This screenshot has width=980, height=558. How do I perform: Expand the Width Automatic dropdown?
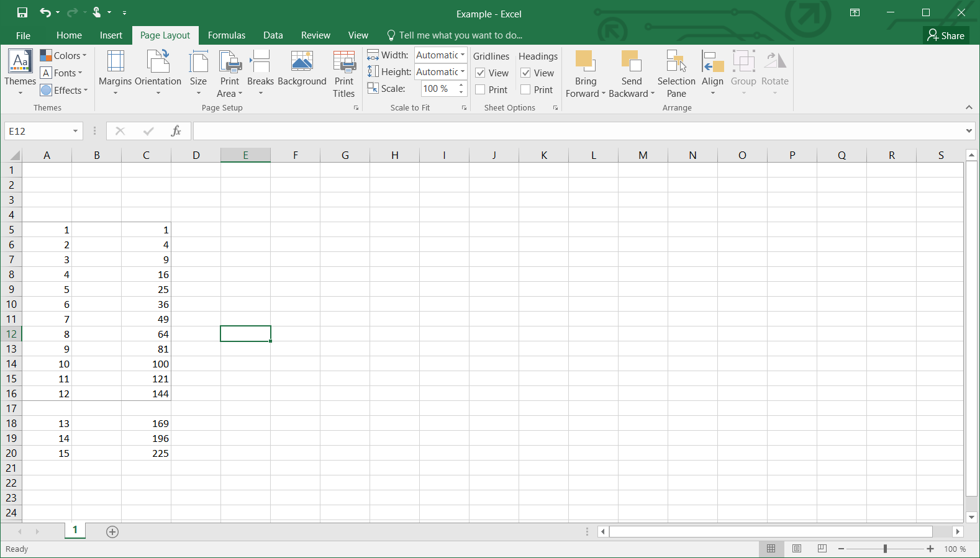tap(463, 55)
